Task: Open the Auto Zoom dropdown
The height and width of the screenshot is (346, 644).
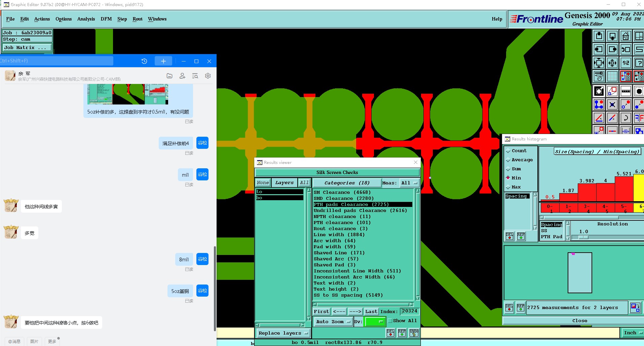Action: coord(333,322)
